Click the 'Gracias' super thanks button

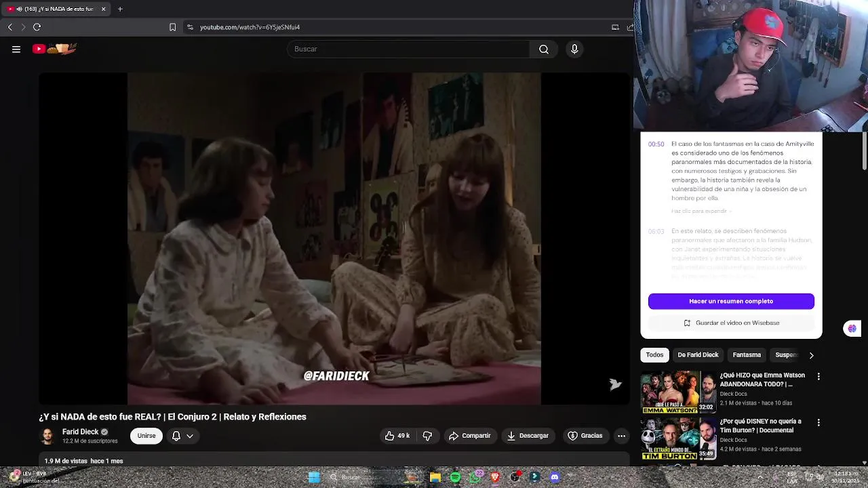[585, 436]
